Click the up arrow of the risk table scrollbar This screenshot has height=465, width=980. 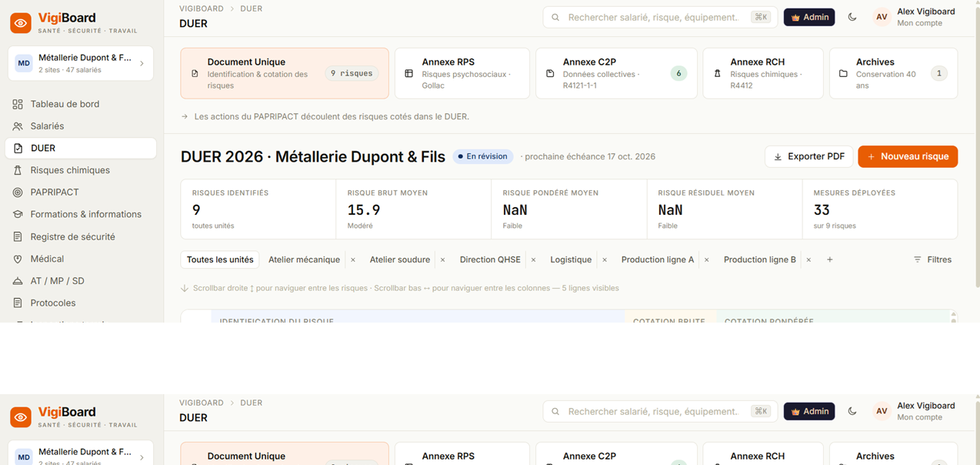click(953, 315)
